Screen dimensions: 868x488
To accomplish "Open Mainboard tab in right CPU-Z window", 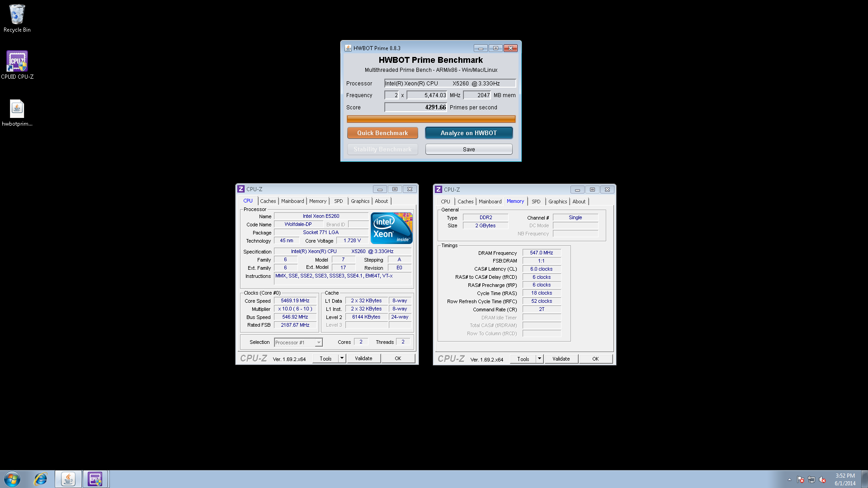I will pos(490,202).
